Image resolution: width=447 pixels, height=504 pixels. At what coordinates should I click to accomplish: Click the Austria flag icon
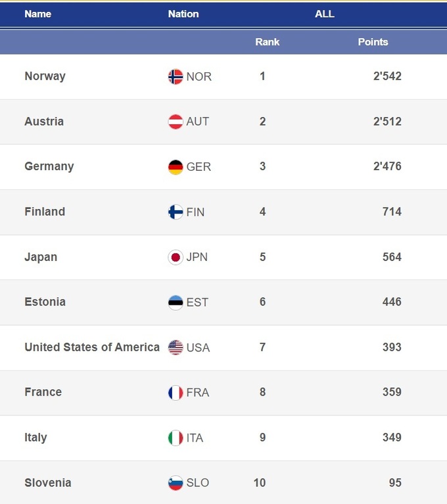176,122
